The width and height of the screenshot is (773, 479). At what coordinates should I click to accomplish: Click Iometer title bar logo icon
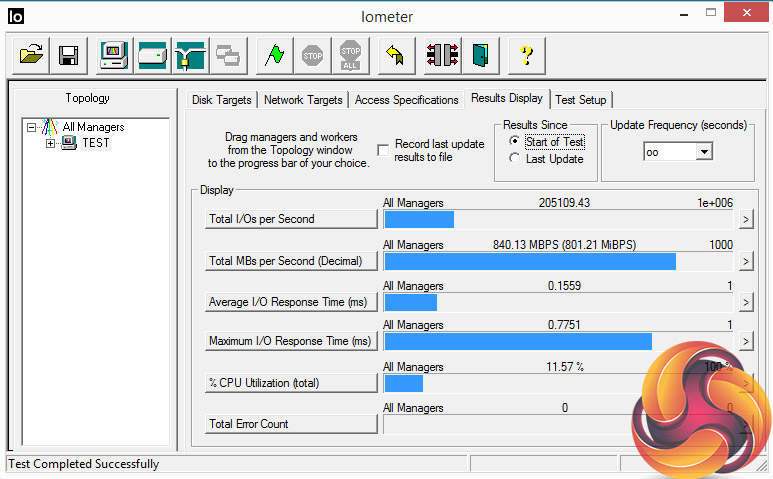(x=16, y=16)
